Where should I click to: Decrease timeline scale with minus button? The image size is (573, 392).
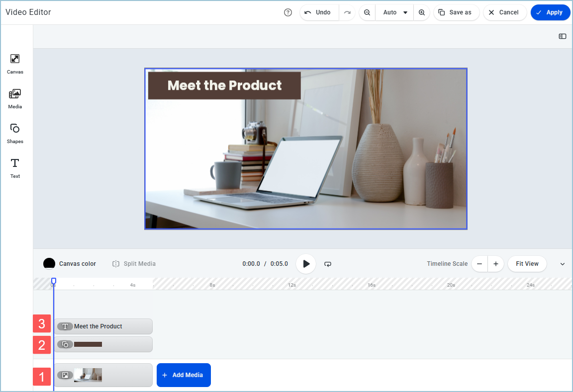[479, 264]
